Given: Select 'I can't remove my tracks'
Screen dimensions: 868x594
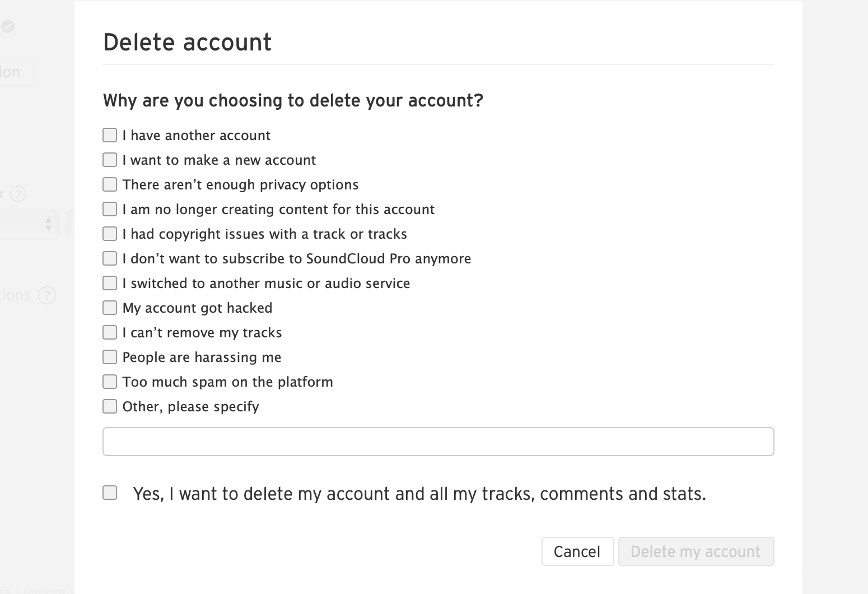Looking at the screenshot, I should pyautogui.click(x=110, y=332).
